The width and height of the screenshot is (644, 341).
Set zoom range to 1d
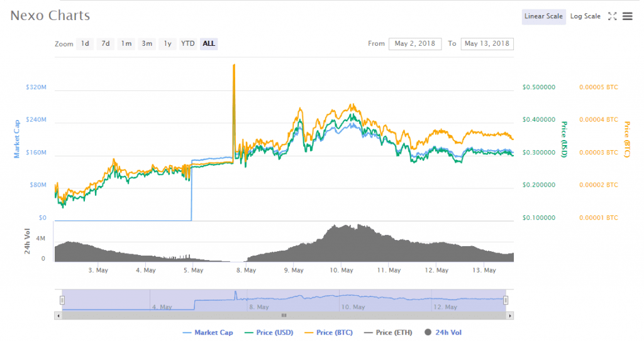85,43
